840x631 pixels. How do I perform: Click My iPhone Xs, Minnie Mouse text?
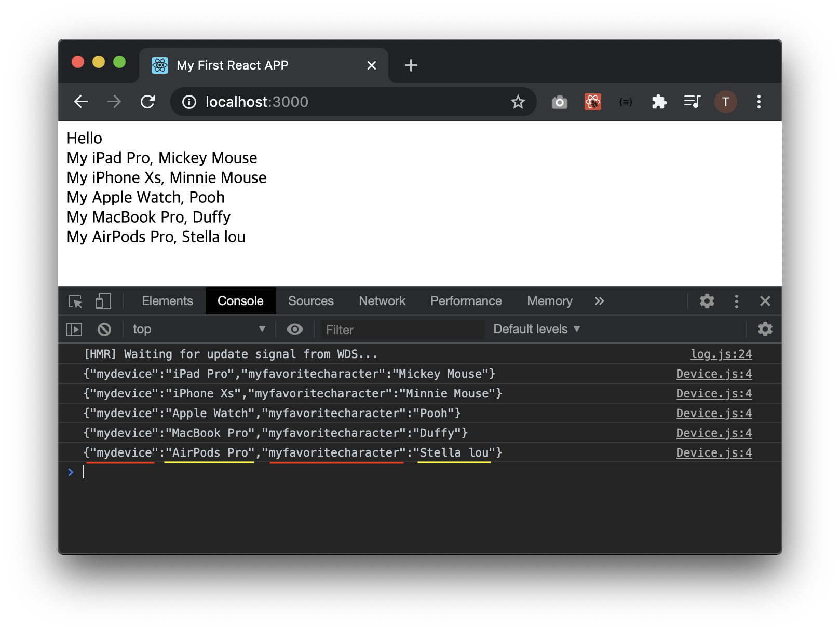click(167, 177)
